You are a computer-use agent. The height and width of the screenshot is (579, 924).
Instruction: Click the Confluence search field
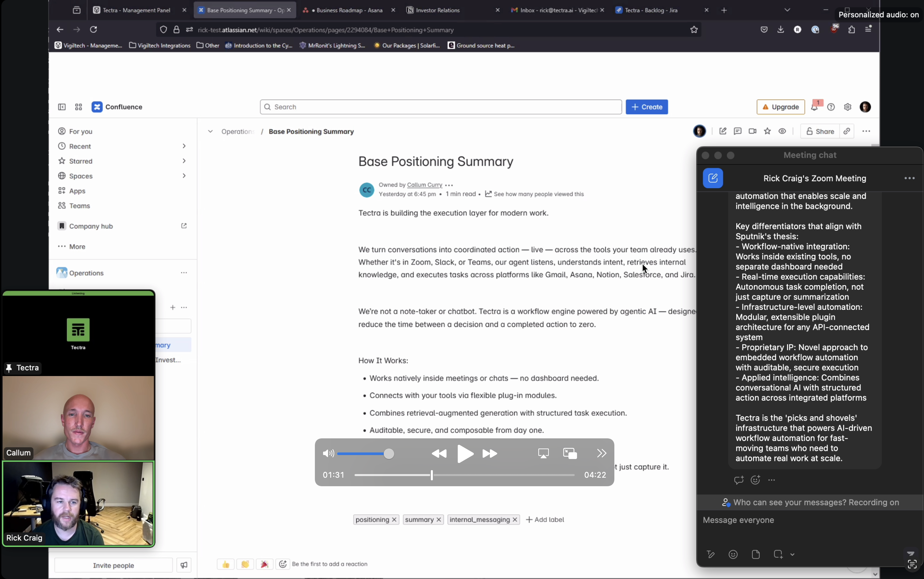[440, 107]
